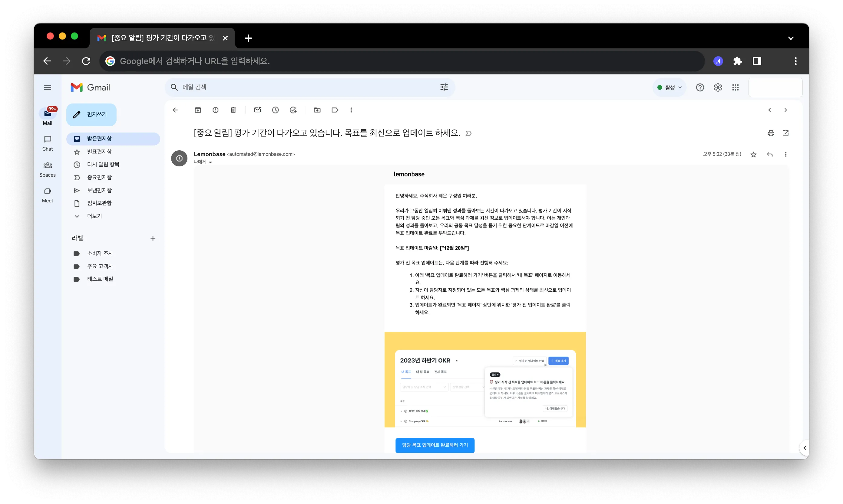Reply to Lemonbase email
This screenshot has height=504, width=843.
click(770, 155)
